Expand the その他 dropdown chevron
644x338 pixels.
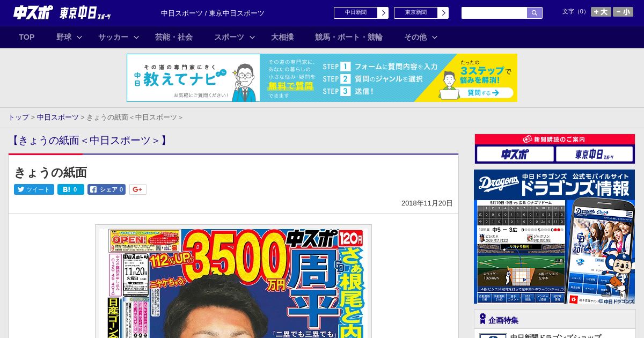pos(435,37)
